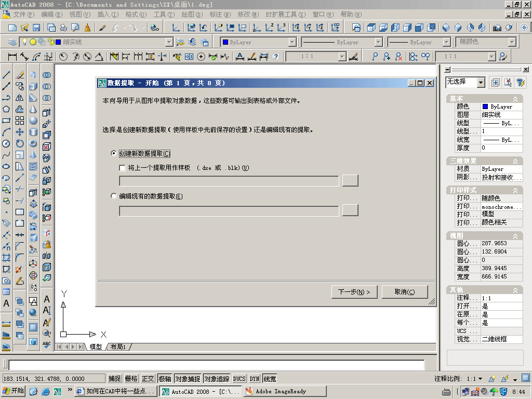Collapse the 基本 section in the Properties panel
The width and height of the screenshot is (532, 399).
pos(515,99)
